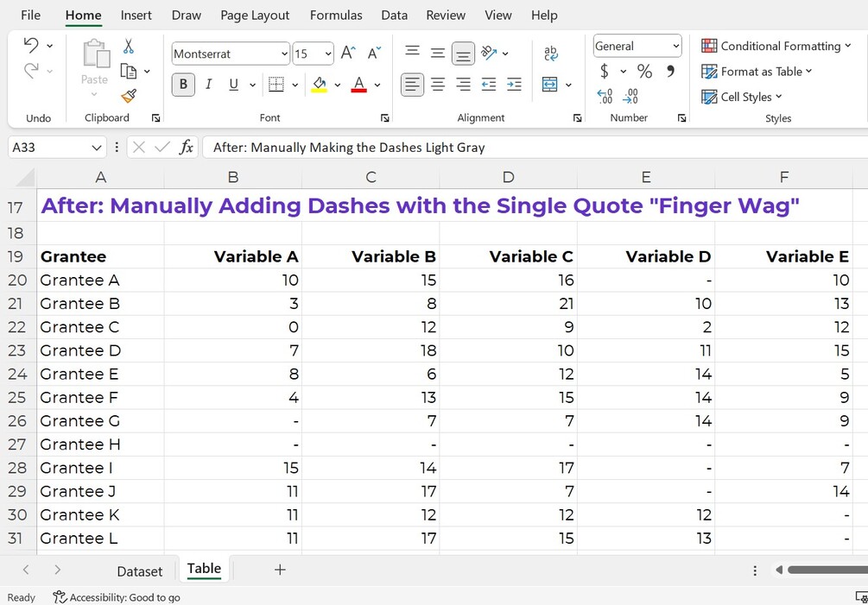Viewport: 868px width, 605px height.
Task: Open the Review ribbon tab
Action: (446, 16)
